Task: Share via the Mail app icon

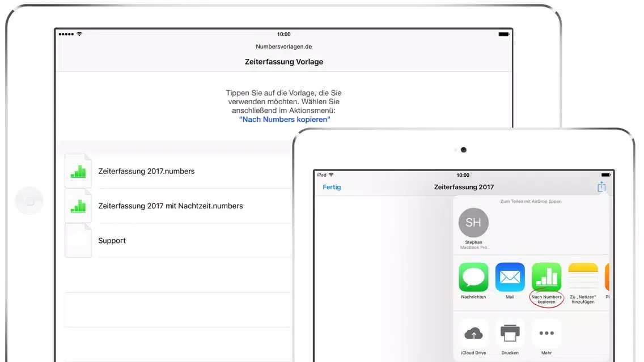Action: (x=510, y=277)
